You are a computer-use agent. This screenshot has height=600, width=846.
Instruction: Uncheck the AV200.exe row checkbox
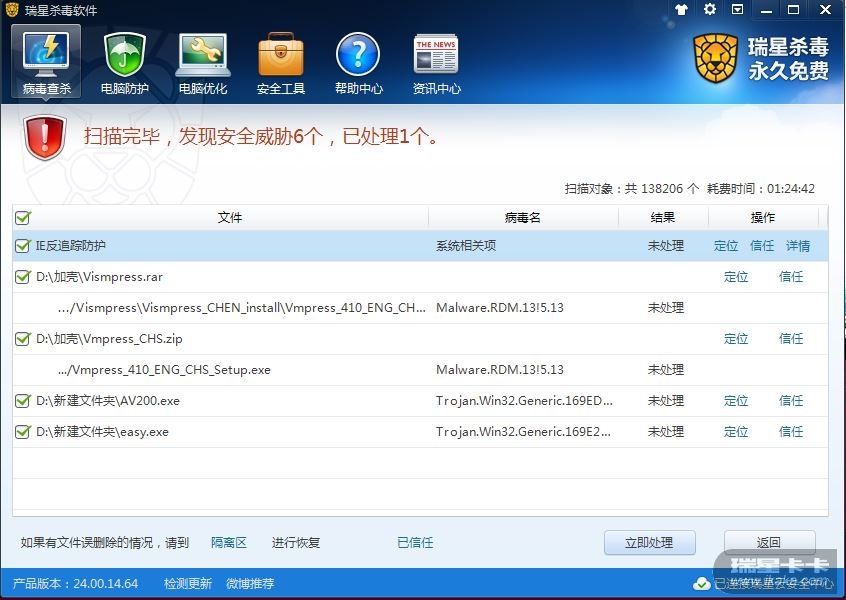point(23,401)
